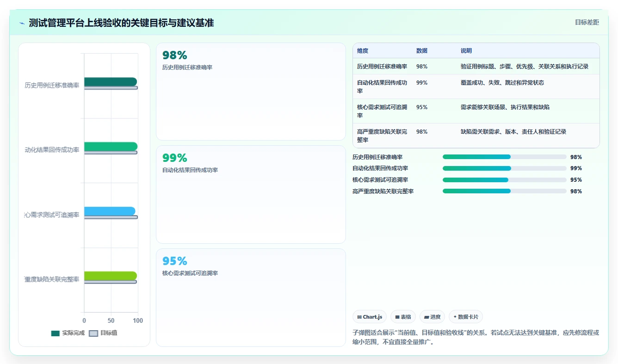The height and width of the screenshot is (364, 618).
Task: Click the 维度 table column header
Action: point(363,51)
